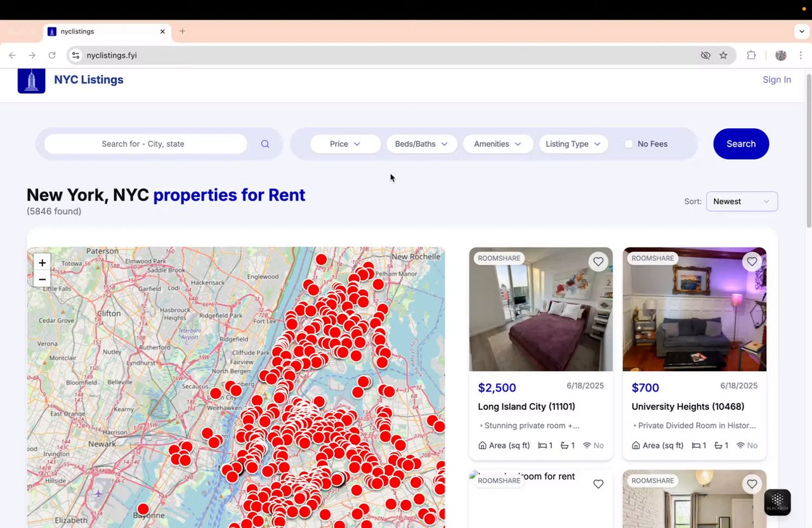Close the nyclistings tab
This screenshot has height=528, width=812.
162,31
